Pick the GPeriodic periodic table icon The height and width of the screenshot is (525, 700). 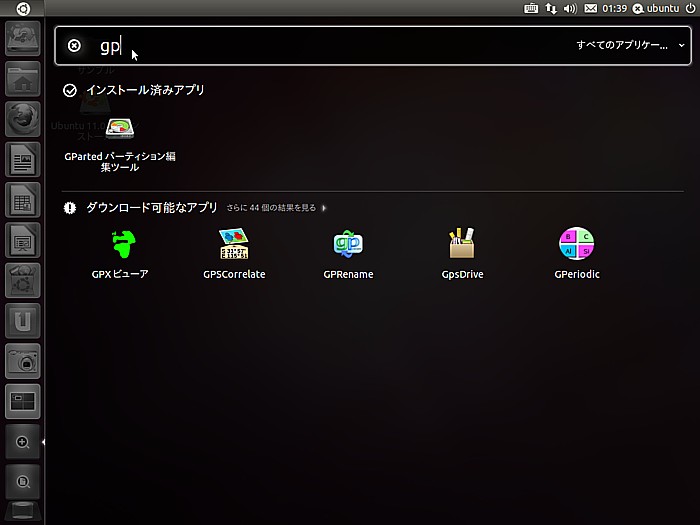click(x=576, y=243)
